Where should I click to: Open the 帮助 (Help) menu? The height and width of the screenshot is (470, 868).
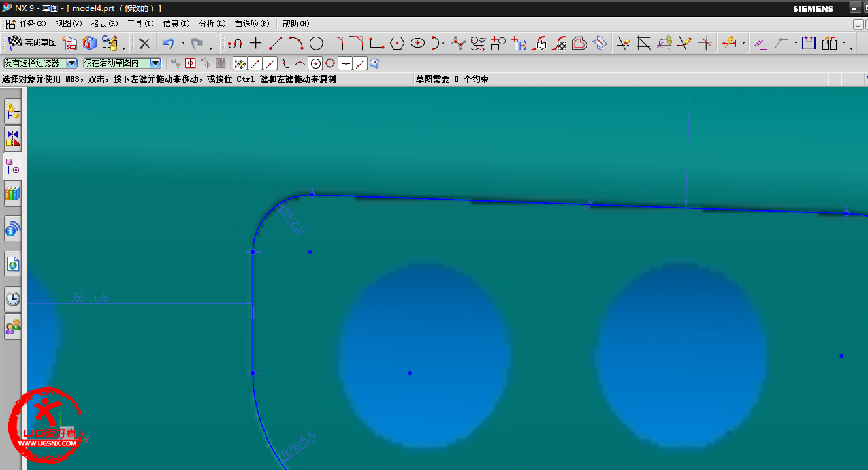click(296, 23)
